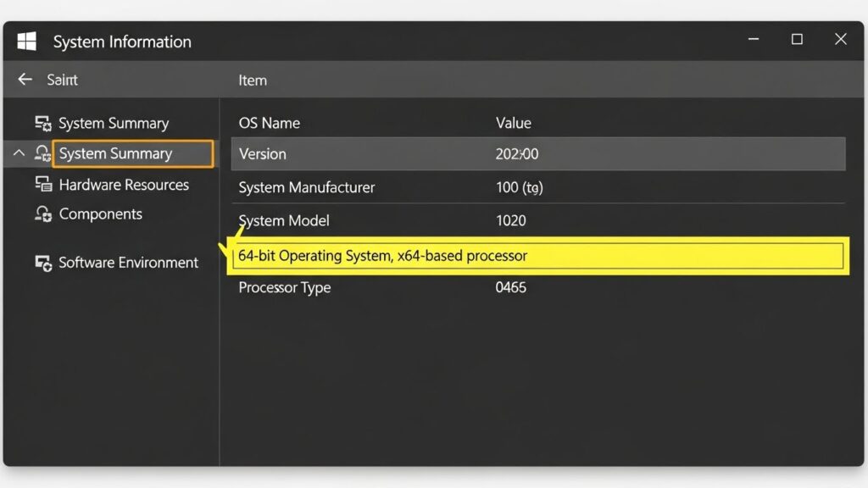Select the System Model row
868x488 pixels.
[537, 220]
